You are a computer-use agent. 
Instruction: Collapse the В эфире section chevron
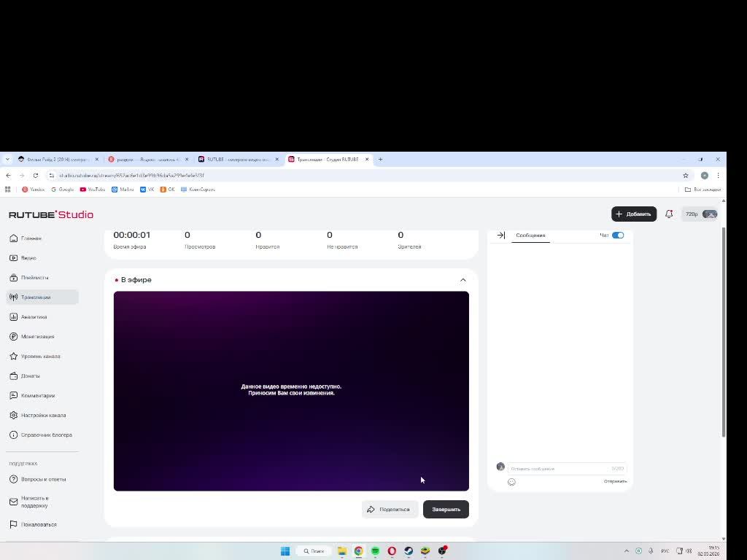pos(463,280)
